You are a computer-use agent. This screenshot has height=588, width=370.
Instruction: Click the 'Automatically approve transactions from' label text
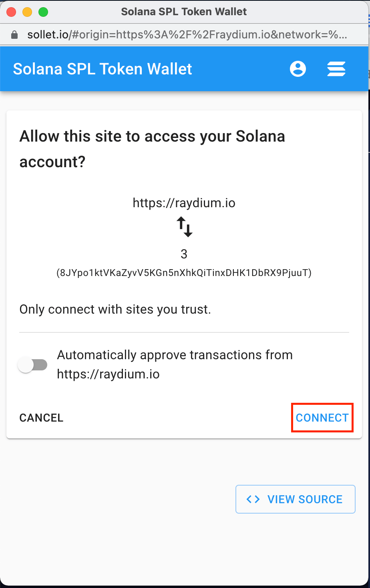[x=175, y=355]
